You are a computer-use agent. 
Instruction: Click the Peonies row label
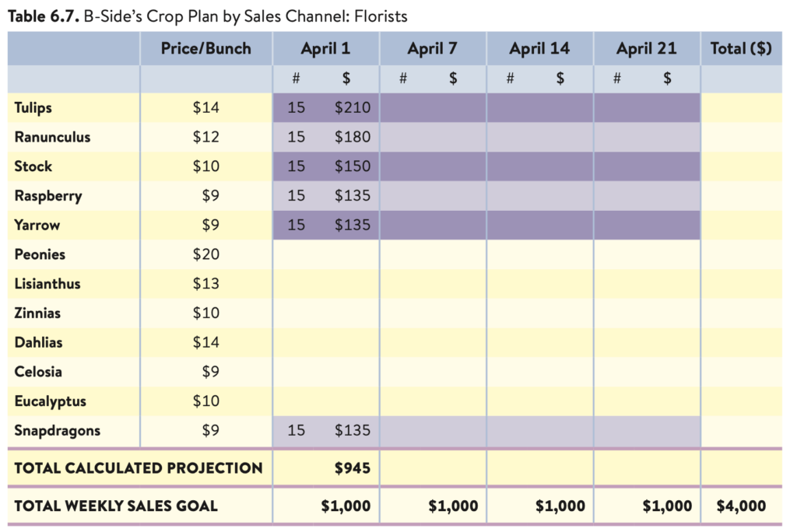pyautogui.click(x=40, y=254)
